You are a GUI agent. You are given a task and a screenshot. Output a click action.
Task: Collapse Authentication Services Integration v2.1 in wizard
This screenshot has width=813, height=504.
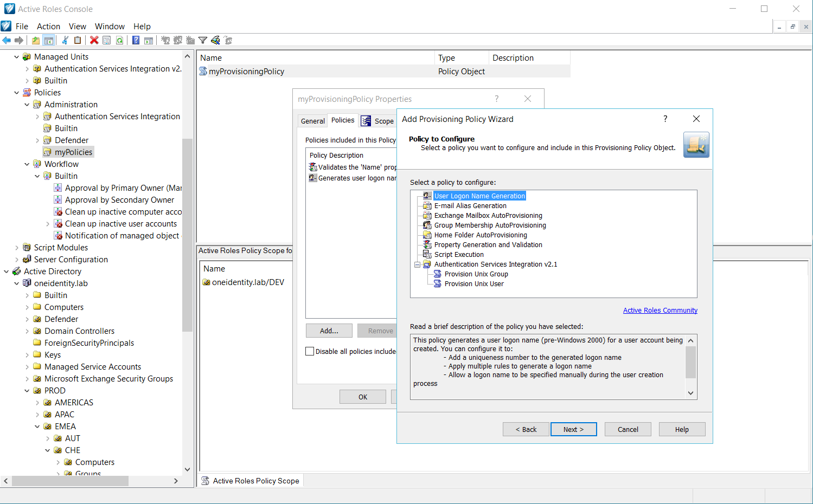point(417,264)
